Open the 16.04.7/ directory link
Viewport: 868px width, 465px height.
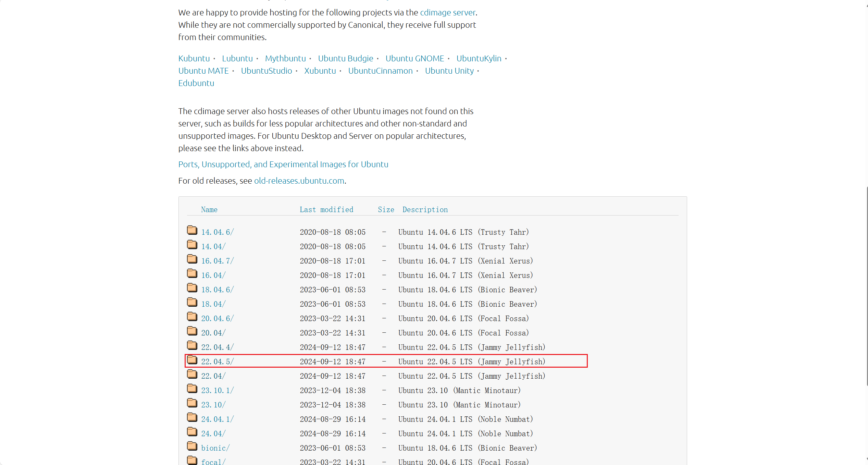217,261
